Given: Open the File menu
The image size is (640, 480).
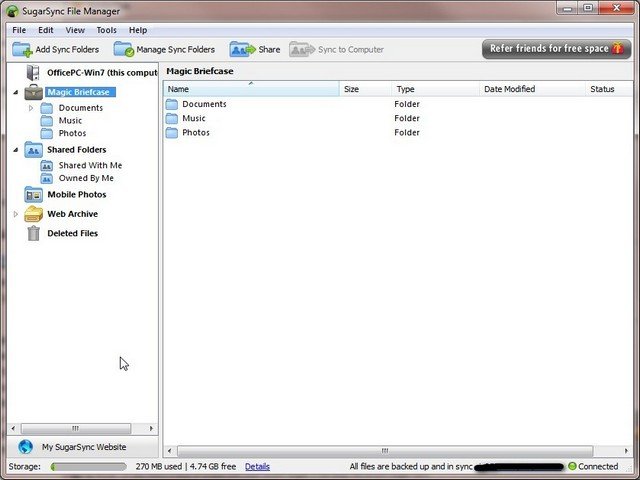Looking at the screenshot, I should click(x=19, y=30).
